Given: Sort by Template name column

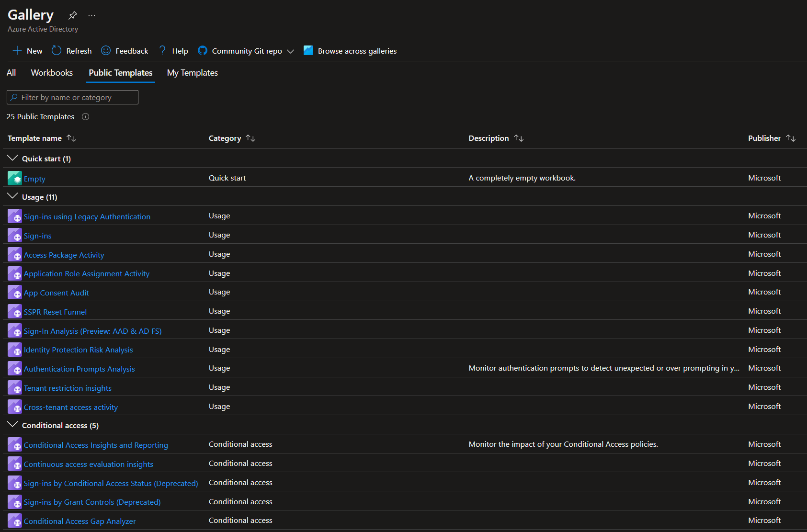Looking at the screenshot, I should (x=71, y=138).
